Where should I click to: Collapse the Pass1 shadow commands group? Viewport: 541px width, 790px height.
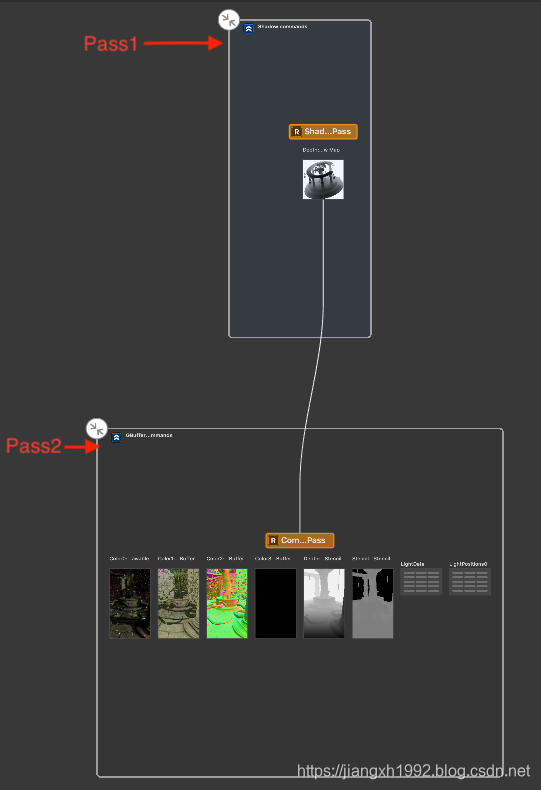(229, 20)
